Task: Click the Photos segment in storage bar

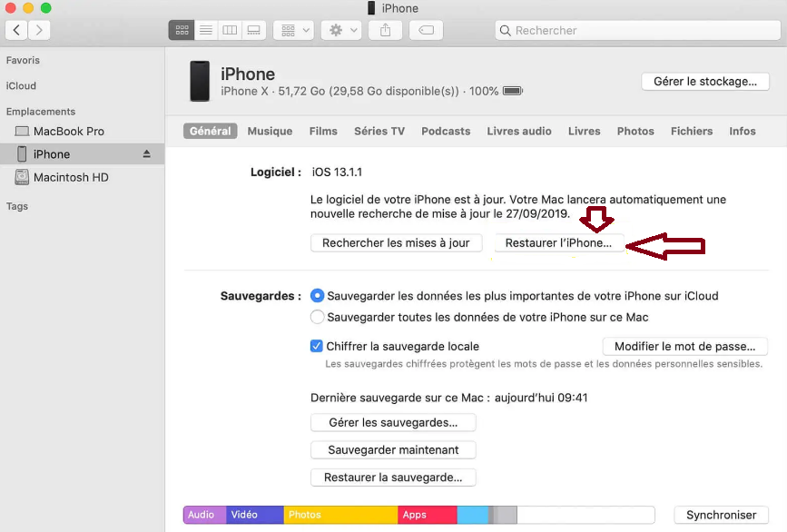Action: [340, 515]
